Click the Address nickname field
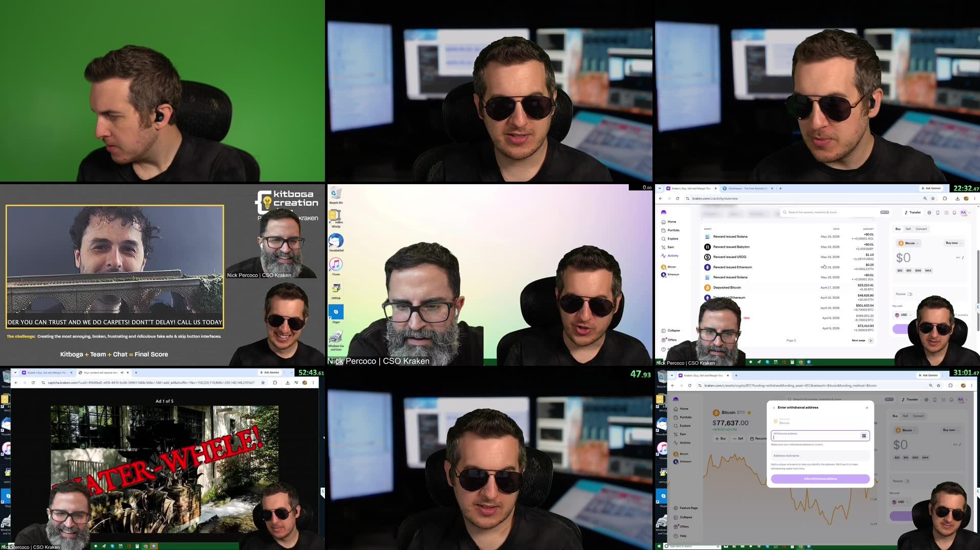 pyautogui.click(x=820, y=455)
